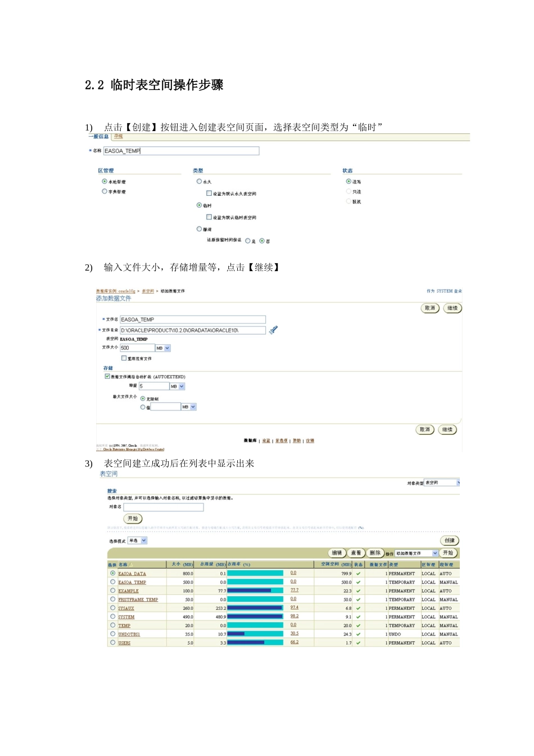Screen dimensions: 534x756
Task: Click green status checkmark in EXAMPLE row
Action: (358, 591)
